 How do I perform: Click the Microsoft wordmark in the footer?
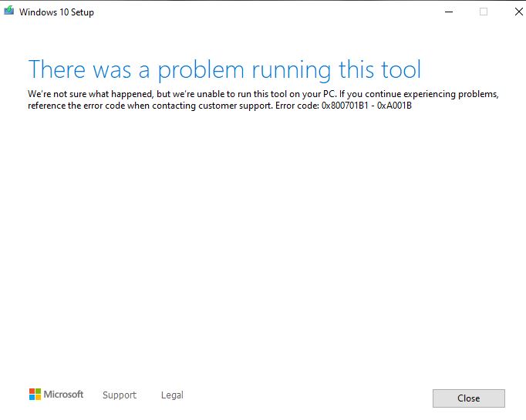coord(63,395)
